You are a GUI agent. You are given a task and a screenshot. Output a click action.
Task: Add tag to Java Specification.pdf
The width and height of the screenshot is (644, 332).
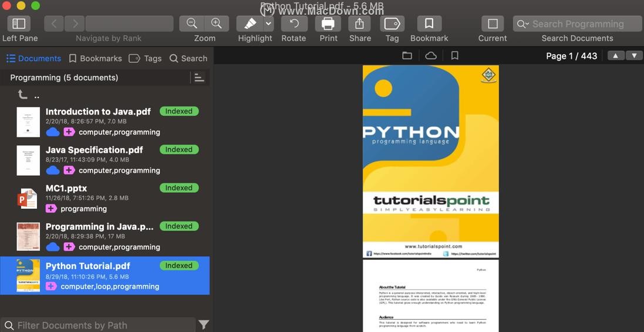[x=69, y=170]
